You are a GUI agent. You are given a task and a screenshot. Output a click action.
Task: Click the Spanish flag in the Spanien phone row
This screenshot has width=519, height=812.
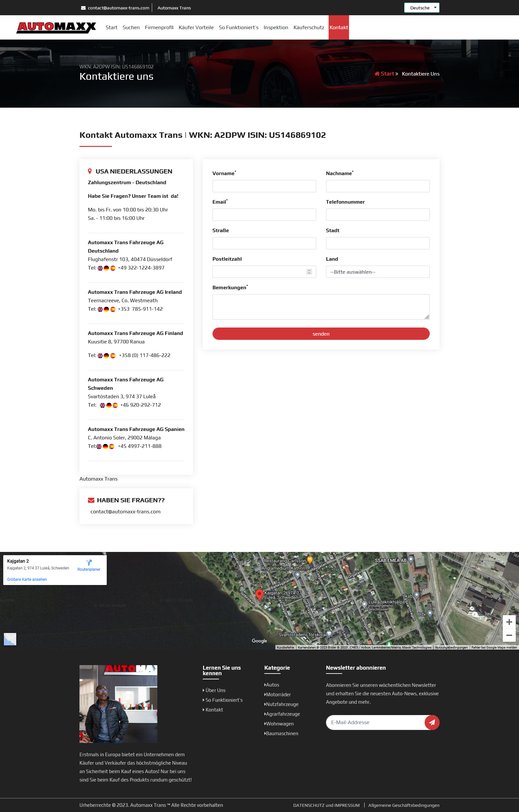(x=111, y=446)
